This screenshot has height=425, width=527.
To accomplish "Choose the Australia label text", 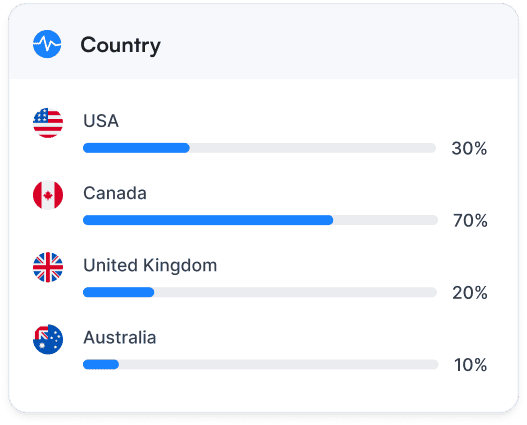I will pyautogui.click(x=120, y=338).
